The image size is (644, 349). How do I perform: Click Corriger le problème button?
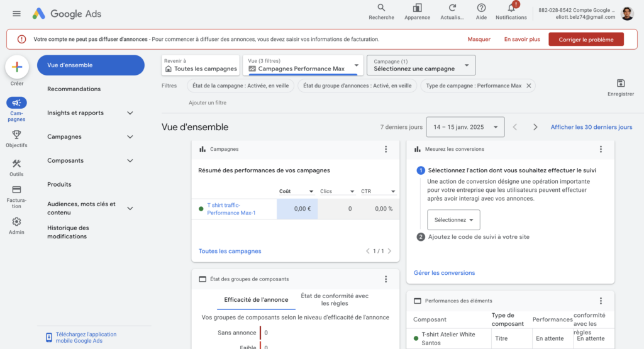coord(586,40)
